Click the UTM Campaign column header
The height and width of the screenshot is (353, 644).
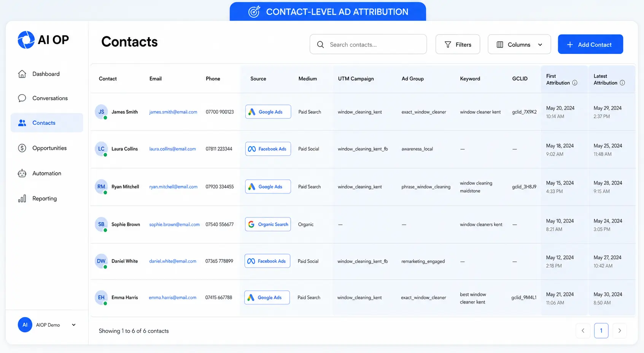[x=356, y=79]
